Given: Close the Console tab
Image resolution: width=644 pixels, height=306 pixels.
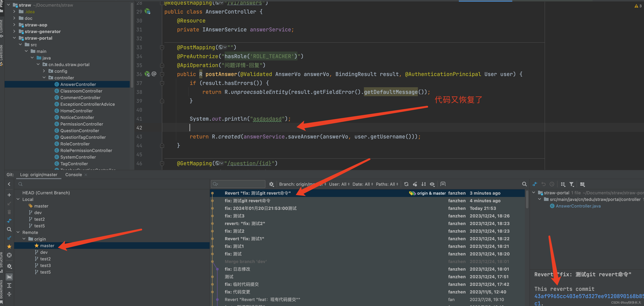Looking at the screenshot, I should click(86, 175).
